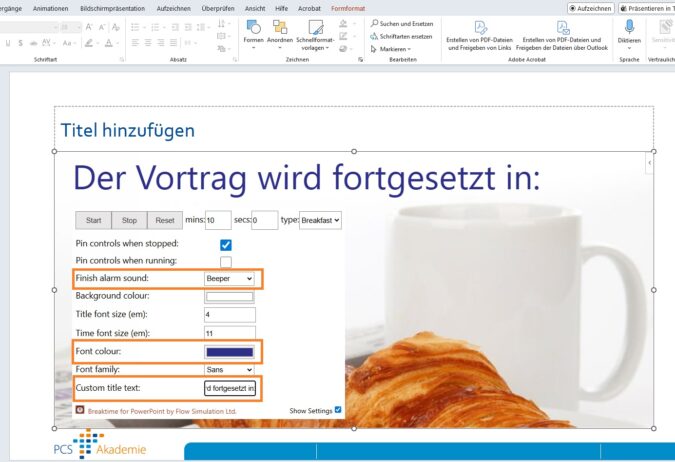Open the change case (Aa) dropdown
Image resolution: width=675 pixels, height=462 pixels.
click(x=68, y=43)
